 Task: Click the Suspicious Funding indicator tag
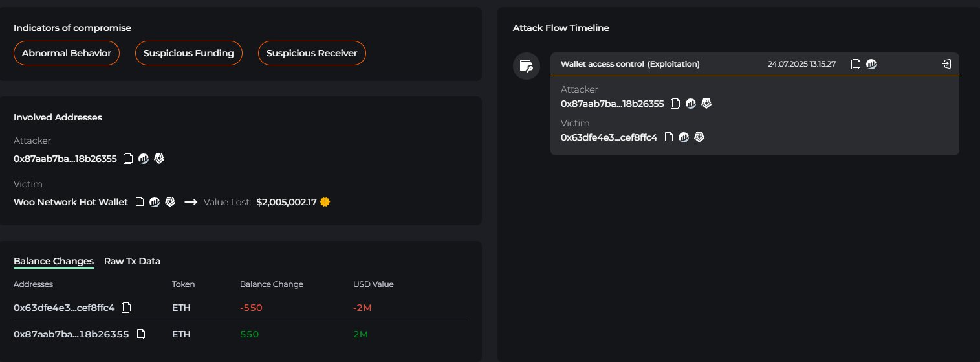pos(188,53)
